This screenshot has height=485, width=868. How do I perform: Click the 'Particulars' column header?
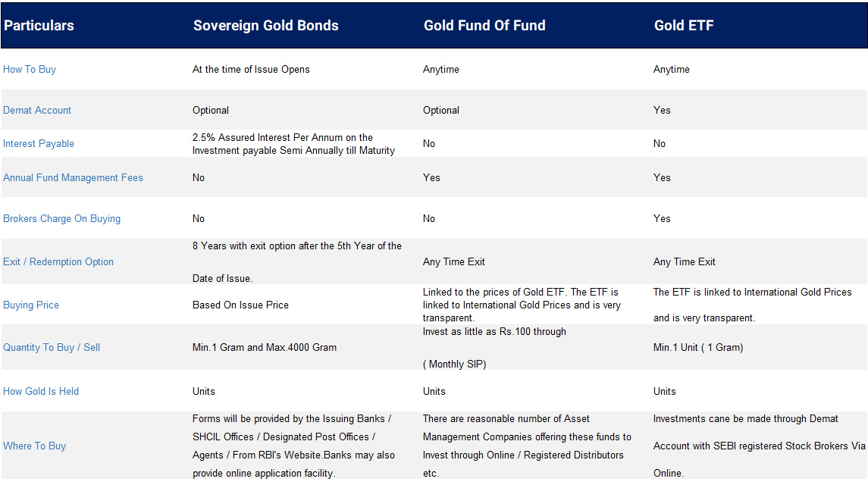pyautogui.click(x=39, y=26)
